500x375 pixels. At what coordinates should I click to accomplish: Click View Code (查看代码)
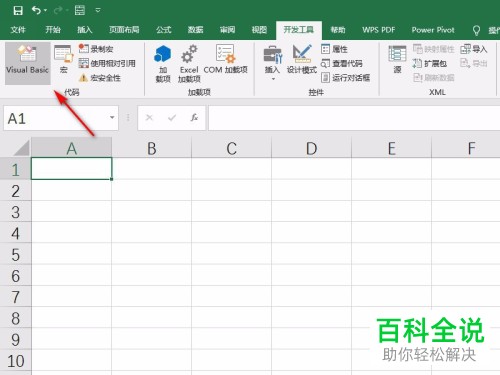(342, 63)
